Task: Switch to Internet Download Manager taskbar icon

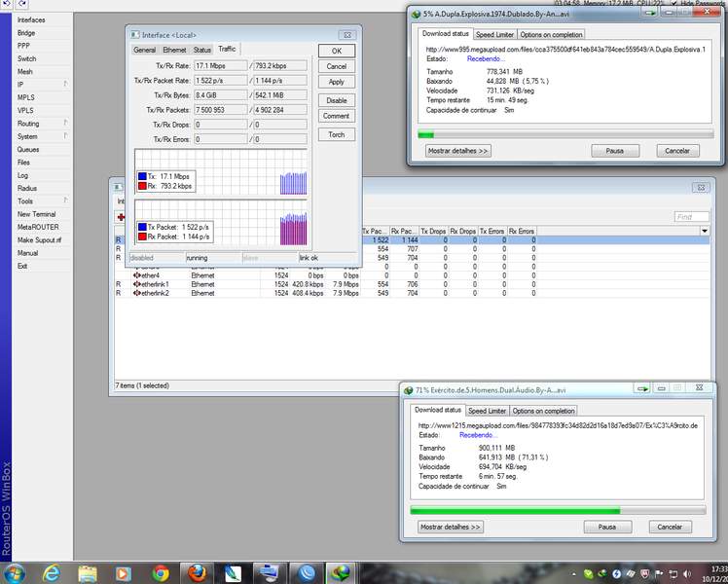Action: [343, 573]
